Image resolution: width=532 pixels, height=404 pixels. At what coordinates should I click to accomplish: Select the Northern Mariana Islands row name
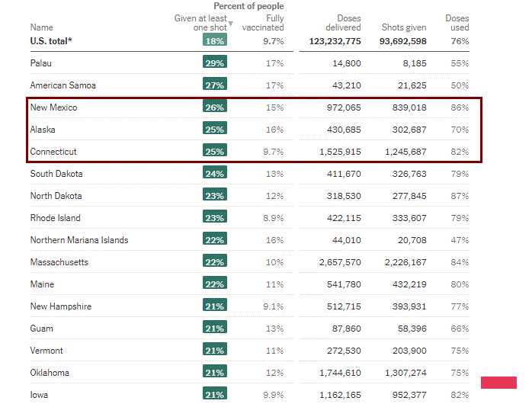(79, 240)
